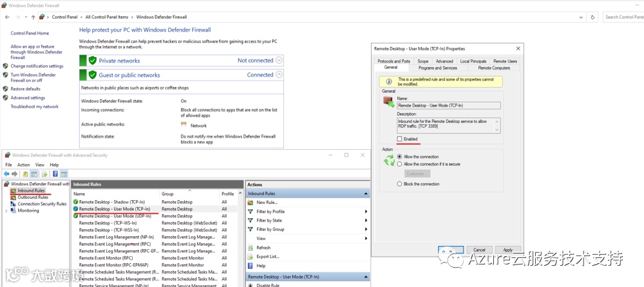
Task: Click the Refresh icon in Actions pane
Action: coord(251,248)
